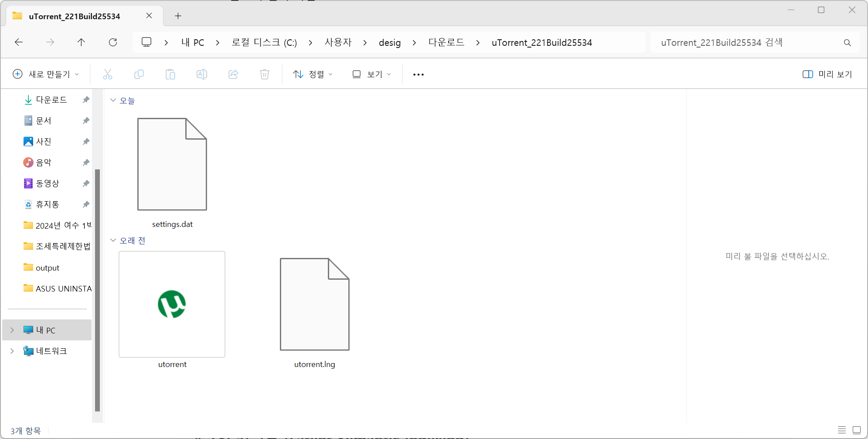Click pin icon next to 동영상
Image resolution: width=868 pixels, height=439 pixels.
pyautogui.click(x=86, y=183)
